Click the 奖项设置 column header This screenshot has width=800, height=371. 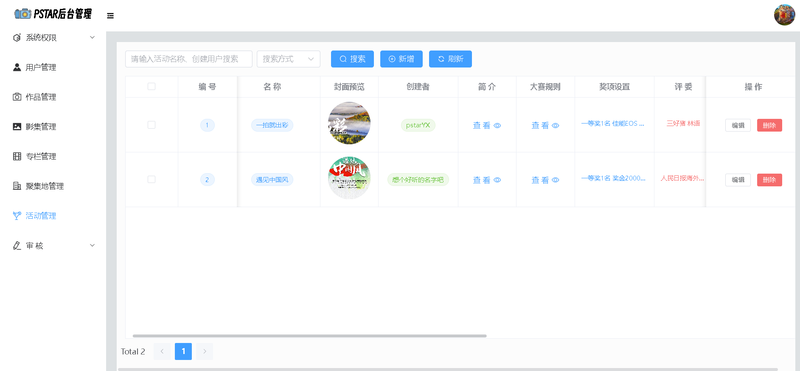point(614,87)
